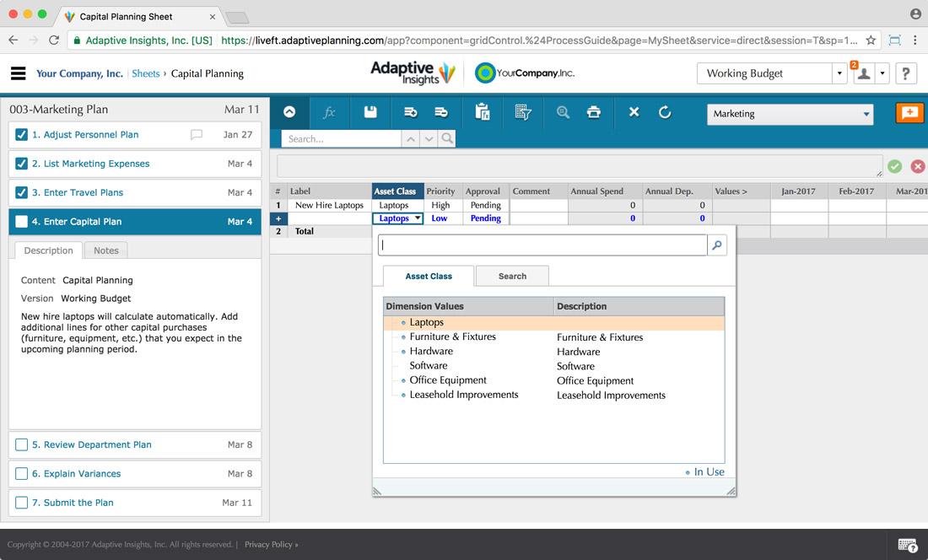The width and height of the screenshot is (928, 560).
Task: Check task 4 Enter Capital Plan
Action: [21, 222]
